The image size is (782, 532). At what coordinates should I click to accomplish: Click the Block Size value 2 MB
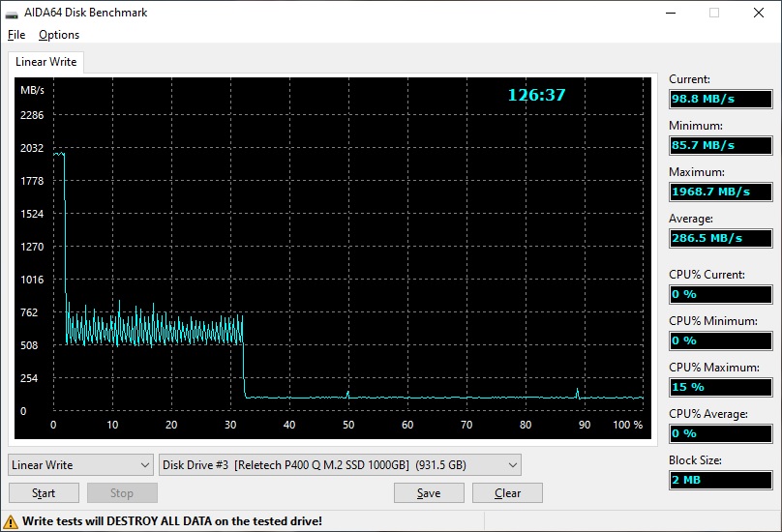[x=721, y=480]
